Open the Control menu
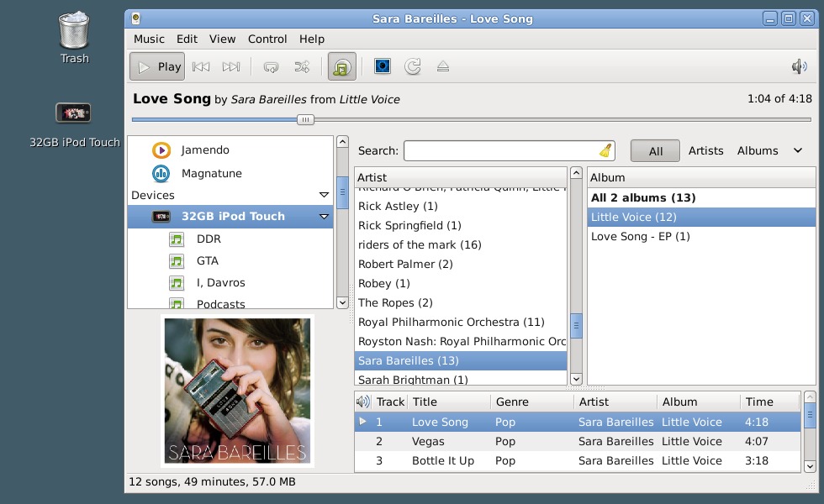 [x=267, y=39]
